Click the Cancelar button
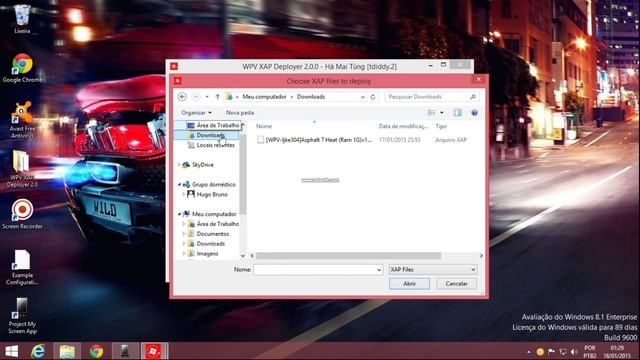The height and width of the screenshot is (360, 640). pyautogui.click(x=456, y=284)
